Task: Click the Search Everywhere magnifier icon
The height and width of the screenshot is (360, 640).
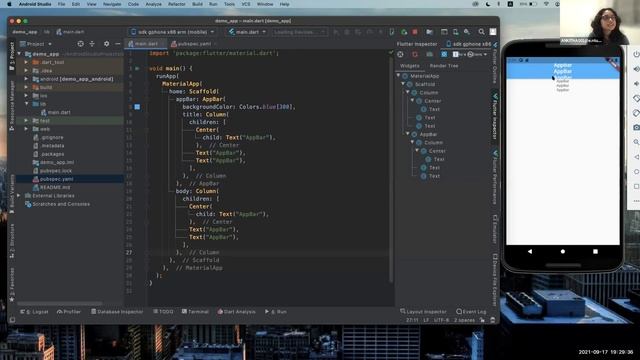Action: (x=482, y=32)
